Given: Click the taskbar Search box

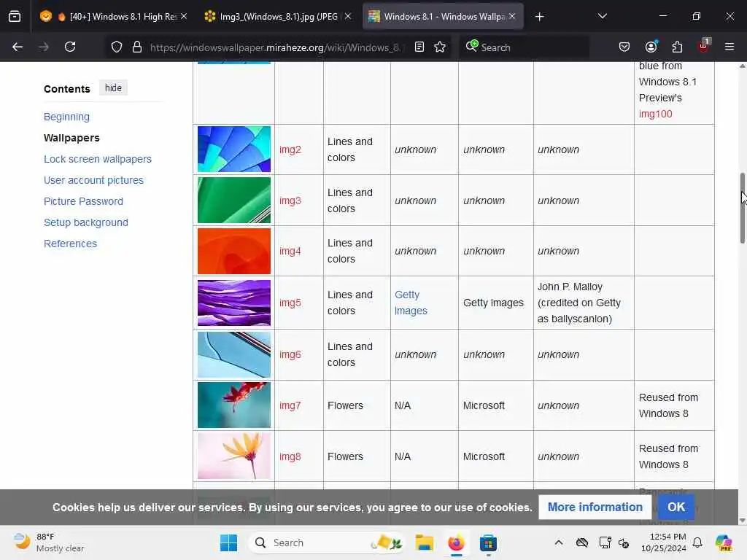Looking at the screenshot, I should coord(329,542).
